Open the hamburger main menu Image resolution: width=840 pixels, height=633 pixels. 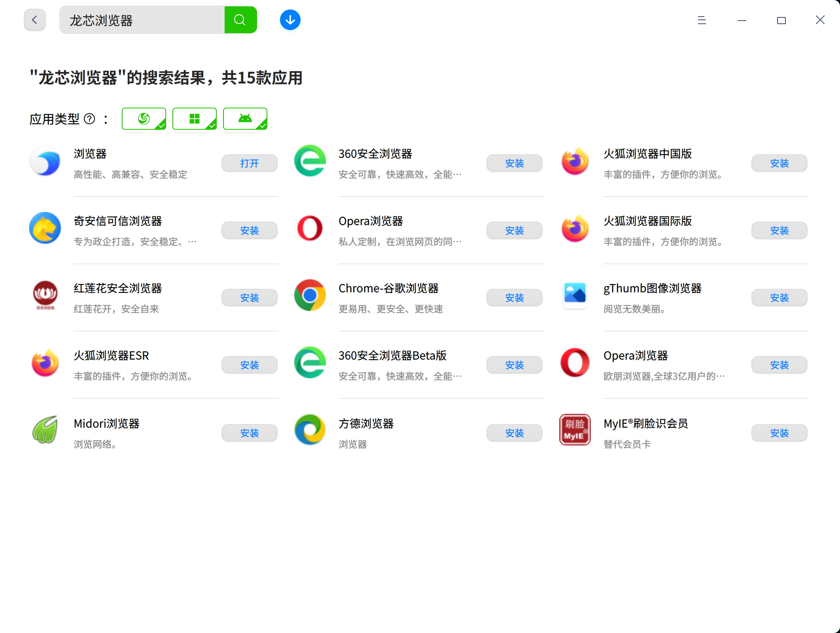coord(702,20)
